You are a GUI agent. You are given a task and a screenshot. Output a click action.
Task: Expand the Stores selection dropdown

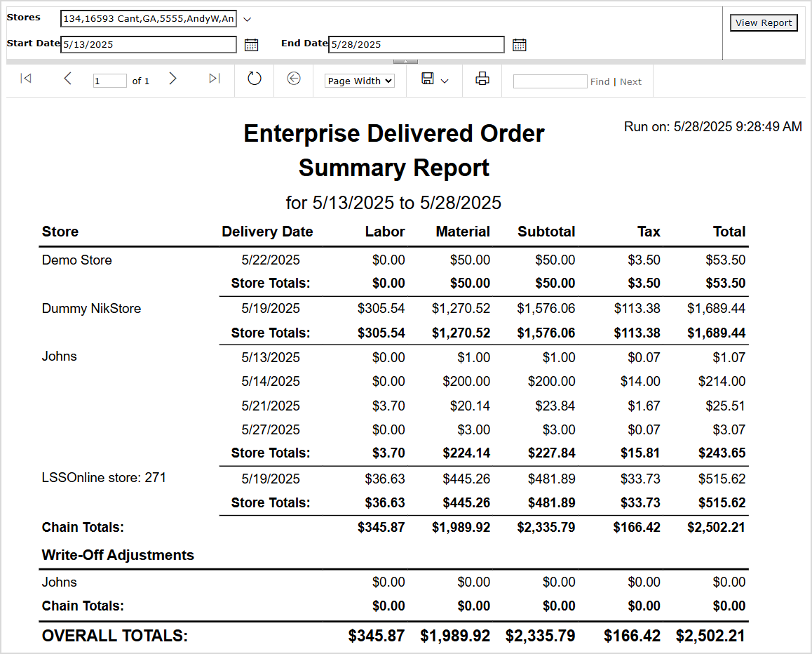point(247,19)
